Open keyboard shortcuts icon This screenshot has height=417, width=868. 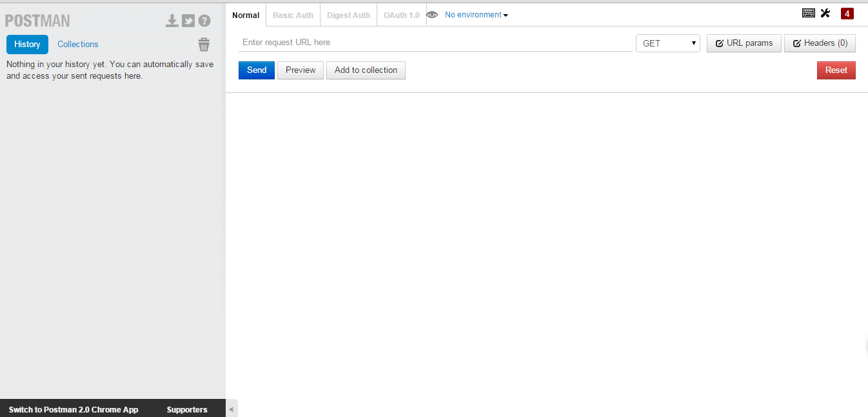[x=809, y=13]
